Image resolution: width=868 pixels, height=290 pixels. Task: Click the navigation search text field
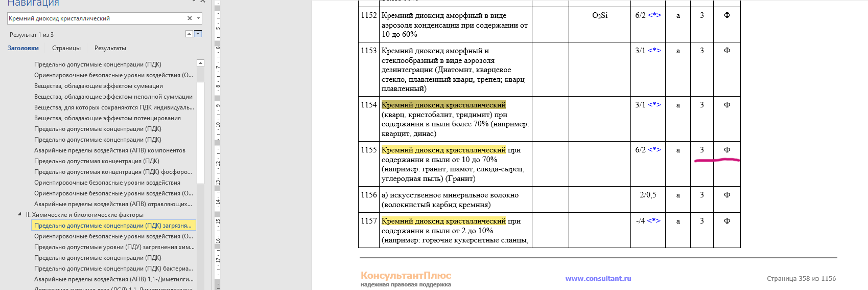96,18
